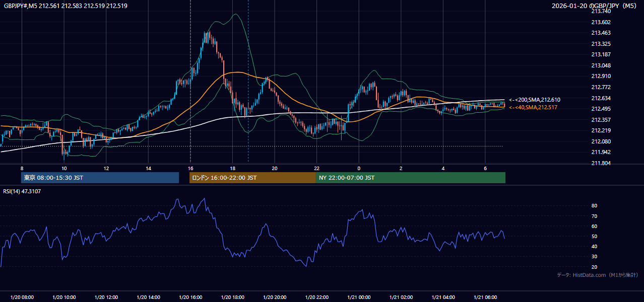Click the bottom time label 1/21 00:00
Screen dimensions: 644x302
coord(359,297)
